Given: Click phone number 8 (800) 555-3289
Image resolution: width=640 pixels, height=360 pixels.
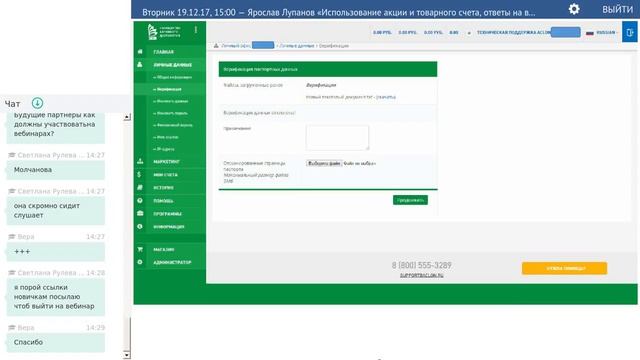Looking at the screenshot, I should (421, 265).
